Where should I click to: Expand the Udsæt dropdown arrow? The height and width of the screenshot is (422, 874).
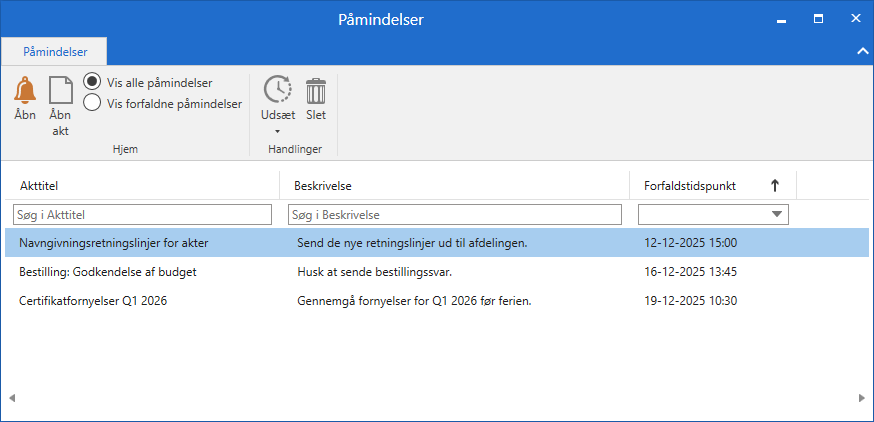pos(278,132)
